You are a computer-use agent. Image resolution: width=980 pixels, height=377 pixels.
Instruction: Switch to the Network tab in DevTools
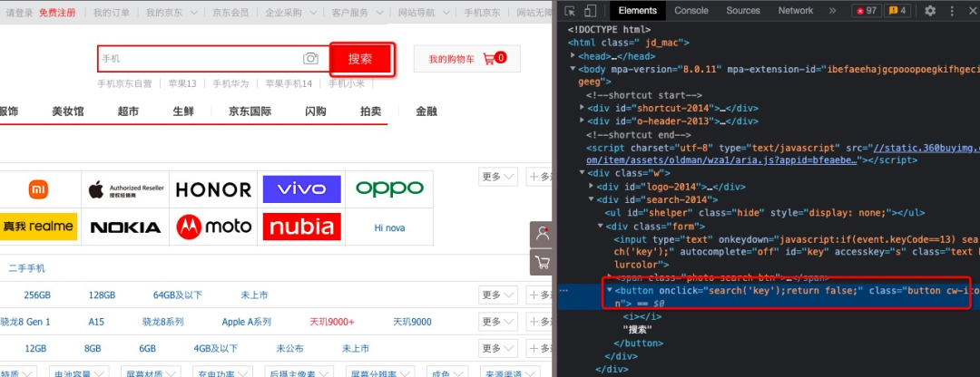(x=796, y=11)
